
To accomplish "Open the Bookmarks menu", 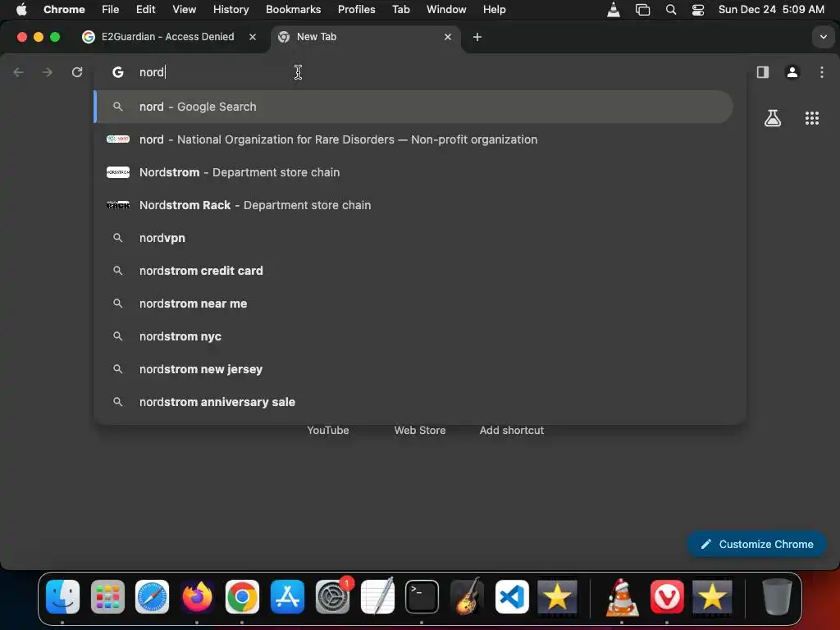I will (x=293, y=9).
